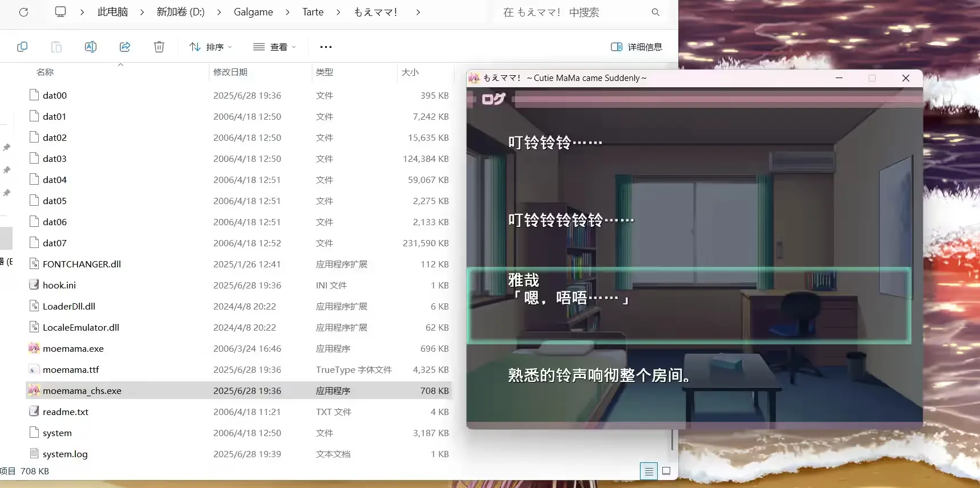Select the system file name
This screenshot has width=980, height=488.
click(x=57, y=433)
